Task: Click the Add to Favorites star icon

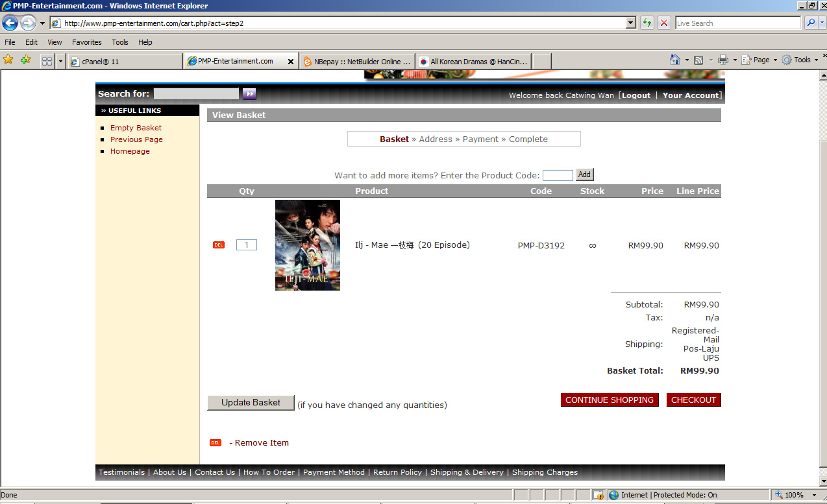Action: (25, 60)
